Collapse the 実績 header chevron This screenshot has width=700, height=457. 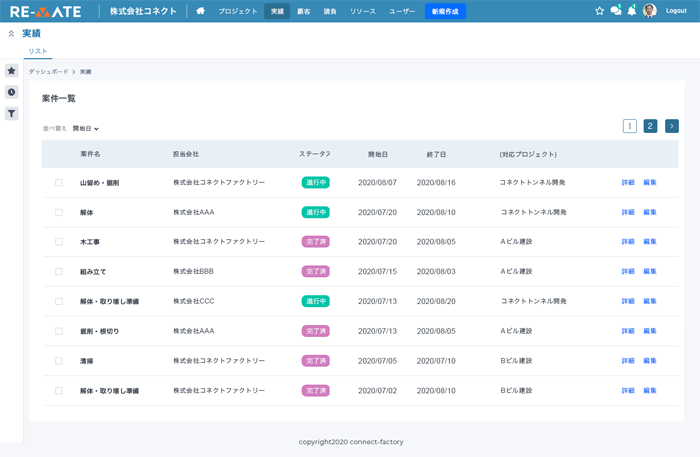[11, 34]
